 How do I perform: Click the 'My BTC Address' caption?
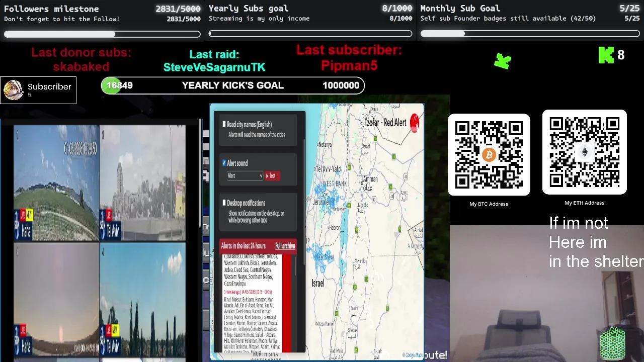pos(489,204)
